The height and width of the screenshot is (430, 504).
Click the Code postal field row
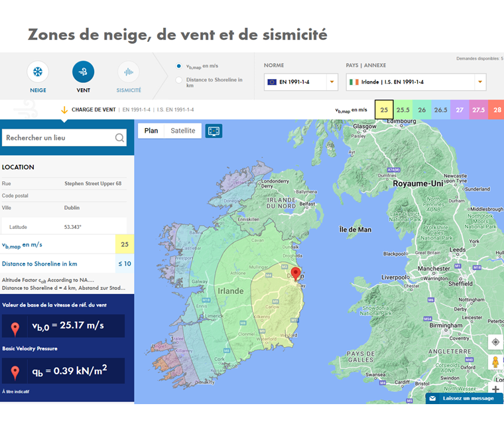click(x=64, y=196)
